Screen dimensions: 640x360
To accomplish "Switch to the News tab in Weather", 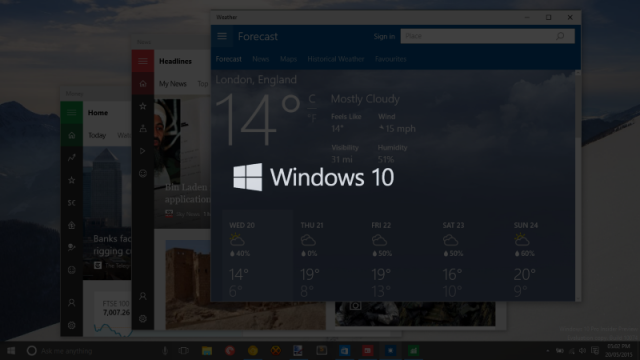I will (x=260, y=59).
